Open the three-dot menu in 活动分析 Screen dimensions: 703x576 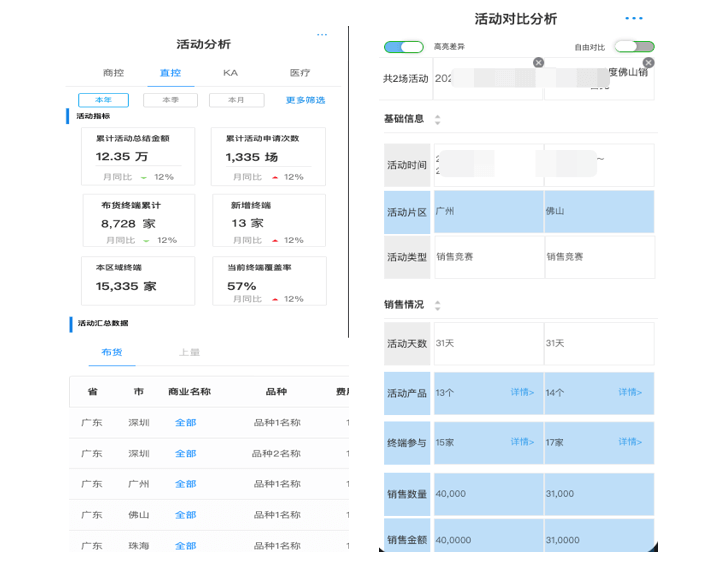pos(322,35)
